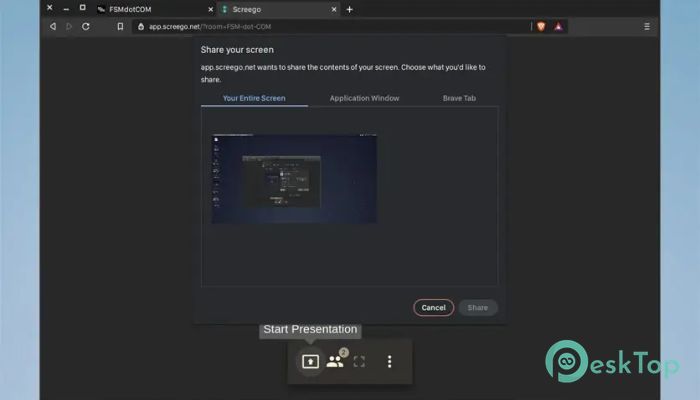The height and width of the screenshot is (400, 700).
Task: Close the Screego tab
Action: click(333, 9)
